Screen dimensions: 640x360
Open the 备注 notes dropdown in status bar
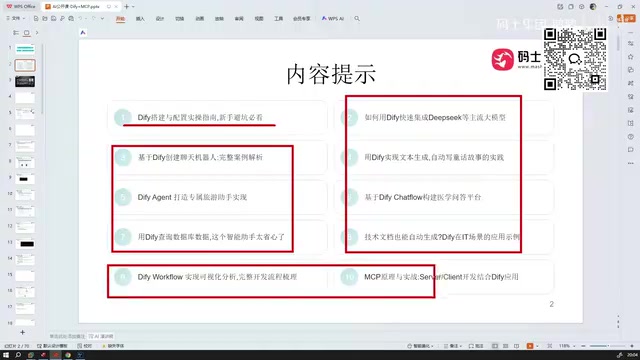tap(452, 346)
